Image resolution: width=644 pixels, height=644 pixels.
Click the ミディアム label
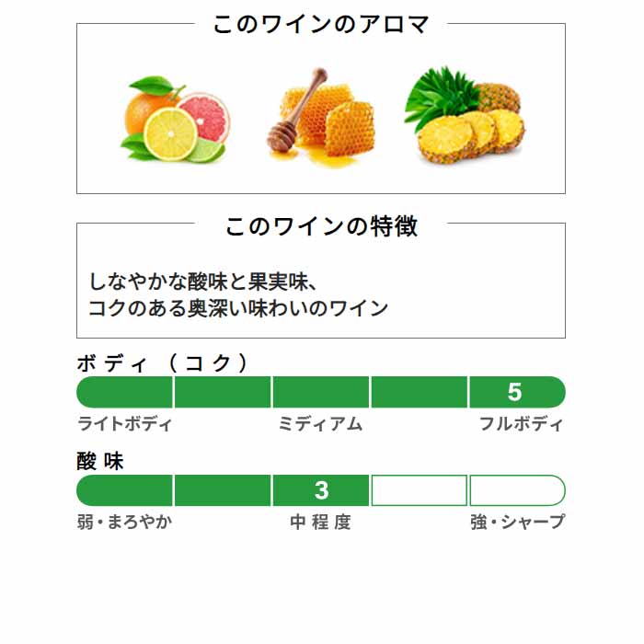320,423
